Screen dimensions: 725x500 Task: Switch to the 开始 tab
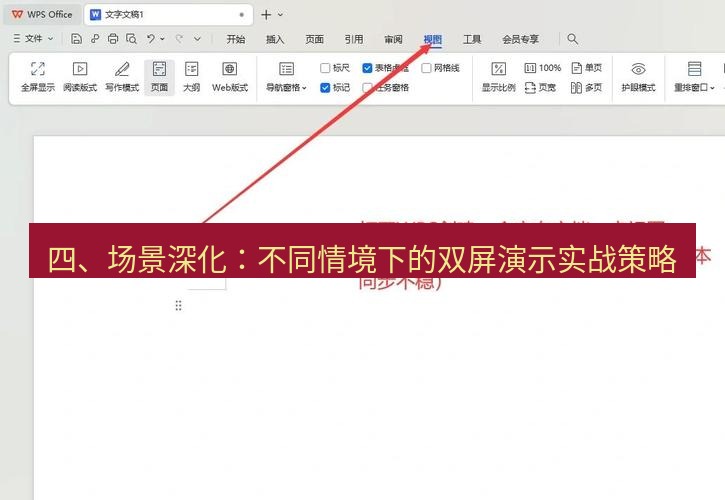tap(236, 39)
